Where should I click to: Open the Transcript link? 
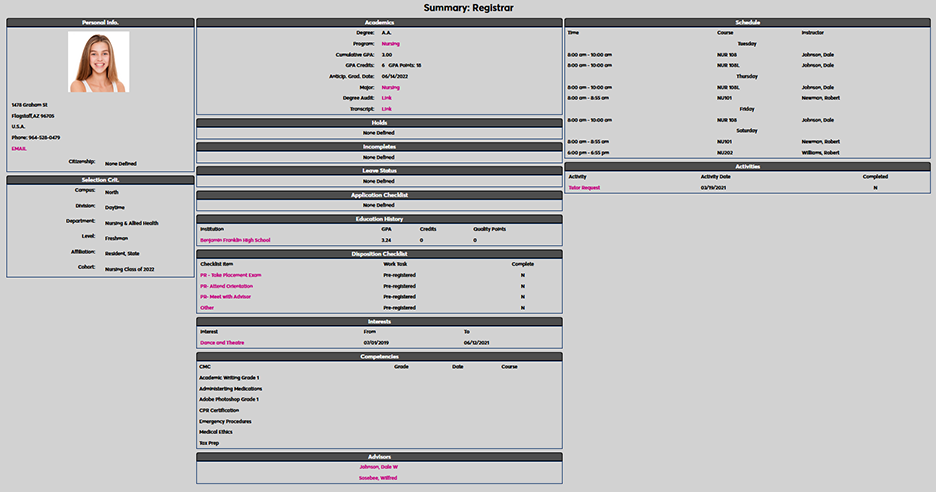(x=386, y=109)
